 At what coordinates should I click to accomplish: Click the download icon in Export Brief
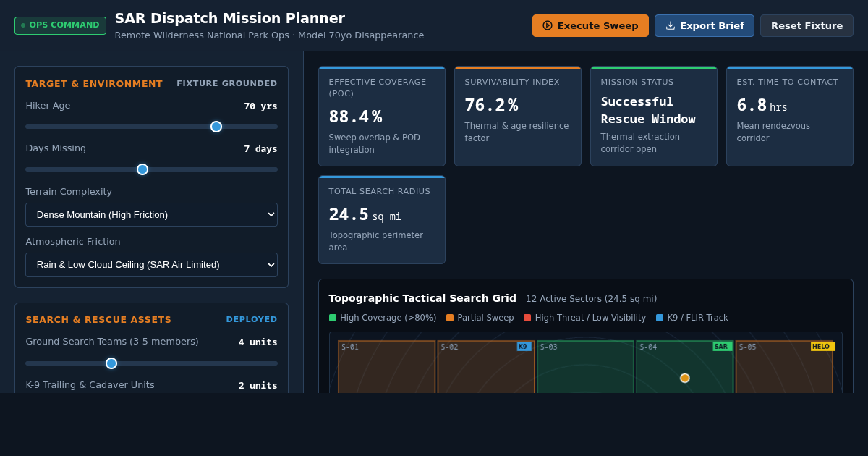pos(671,25)
